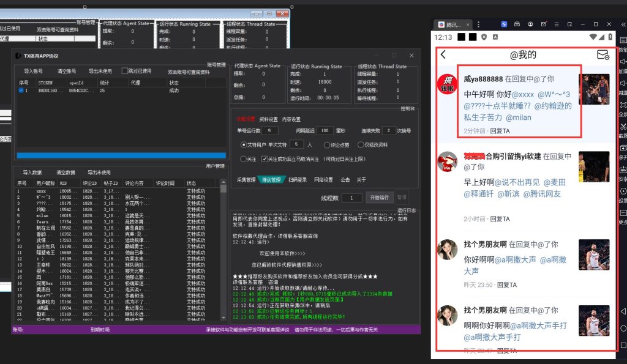
Task: Open the emulator hamburger menu icon
Action: click(557, 24)
